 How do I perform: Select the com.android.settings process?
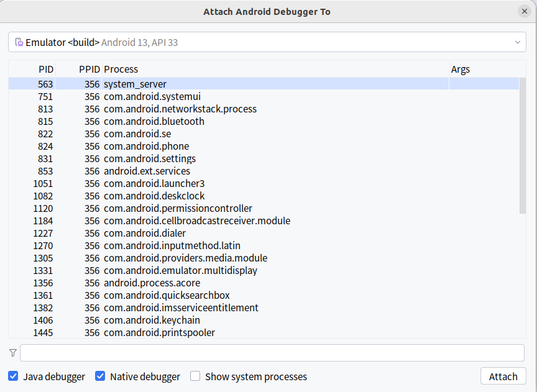tap(264, 158)
